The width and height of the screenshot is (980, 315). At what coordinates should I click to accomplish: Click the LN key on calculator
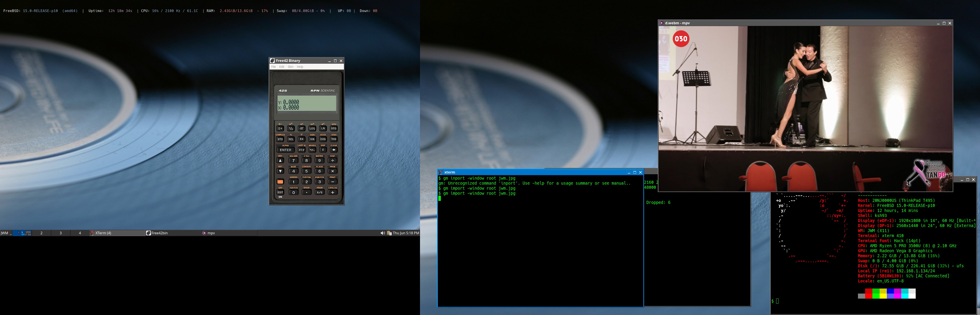(323, 129)
